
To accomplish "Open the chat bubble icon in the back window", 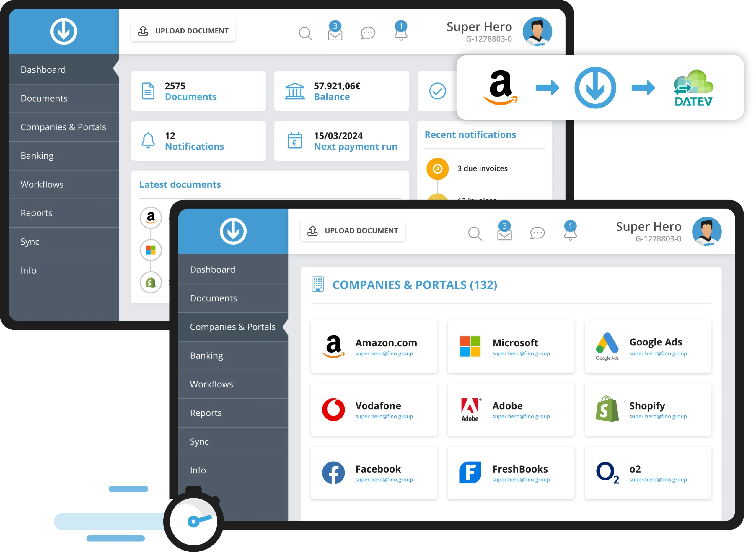I will tap(368, 33).
